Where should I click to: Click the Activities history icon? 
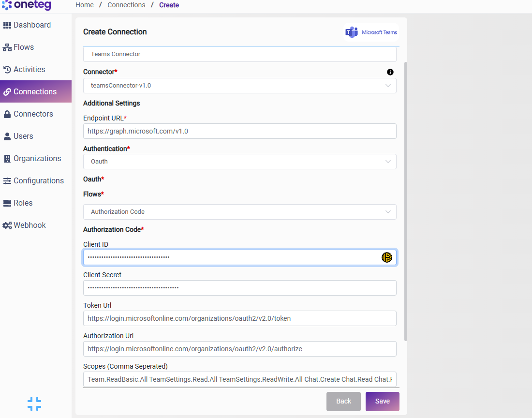(x=7, y=70)
